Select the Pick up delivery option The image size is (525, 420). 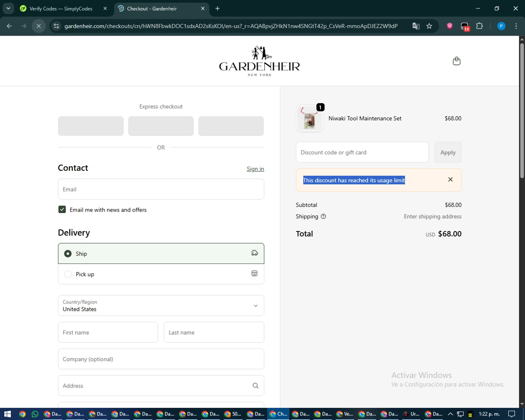[161, 274]
